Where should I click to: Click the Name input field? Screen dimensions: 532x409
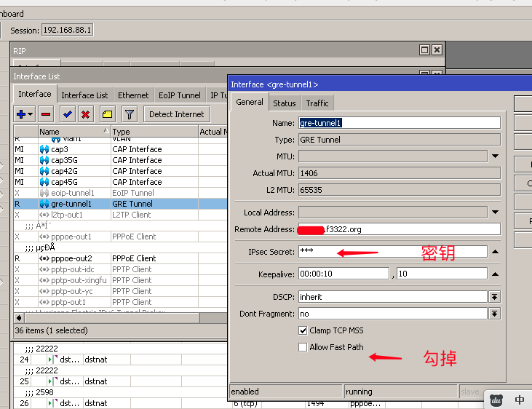tap(400, 123)
